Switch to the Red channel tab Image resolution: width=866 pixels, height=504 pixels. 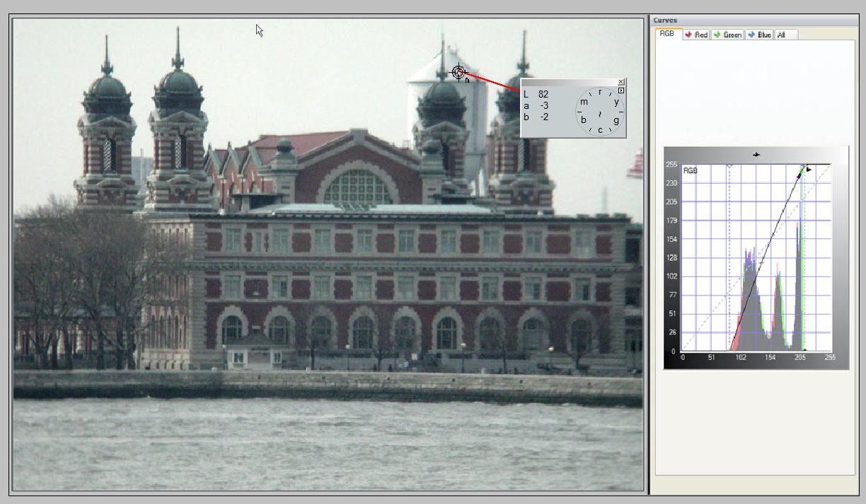coord(696,35)
